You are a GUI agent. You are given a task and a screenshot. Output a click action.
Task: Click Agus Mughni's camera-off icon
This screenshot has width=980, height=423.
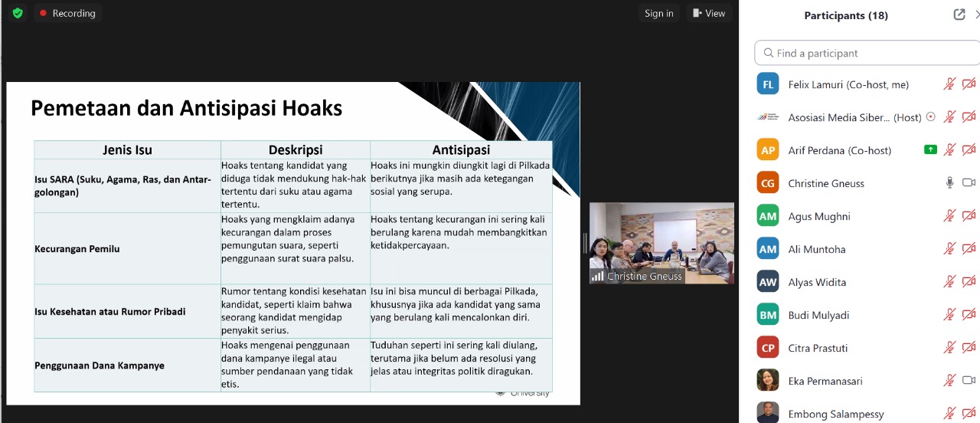(x=969, y=216)
